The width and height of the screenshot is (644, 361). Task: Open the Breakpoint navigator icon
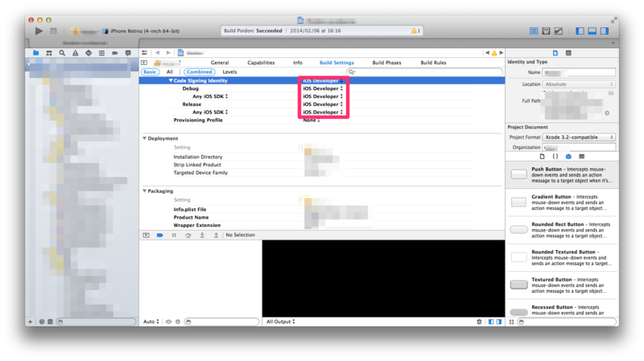tap(114, 53)
